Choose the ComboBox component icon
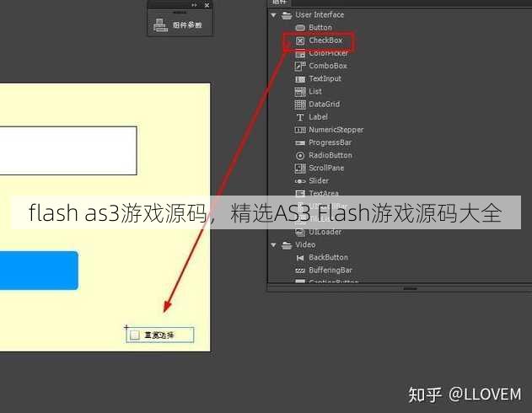Screen dimensions: 532x413 300,66
